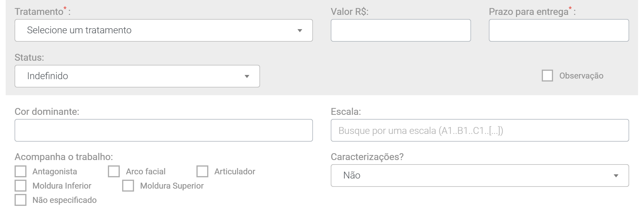Toggle the Articulador checkbox

tap(202, 171)
